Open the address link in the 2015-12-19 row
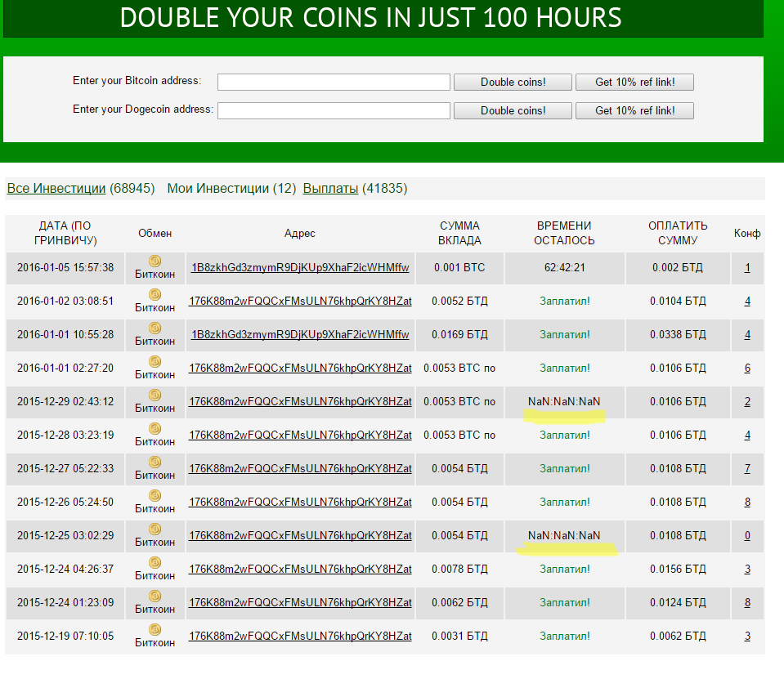Viewport: 784px width, 688px height. pyautogui.click(x=300, y=637)
